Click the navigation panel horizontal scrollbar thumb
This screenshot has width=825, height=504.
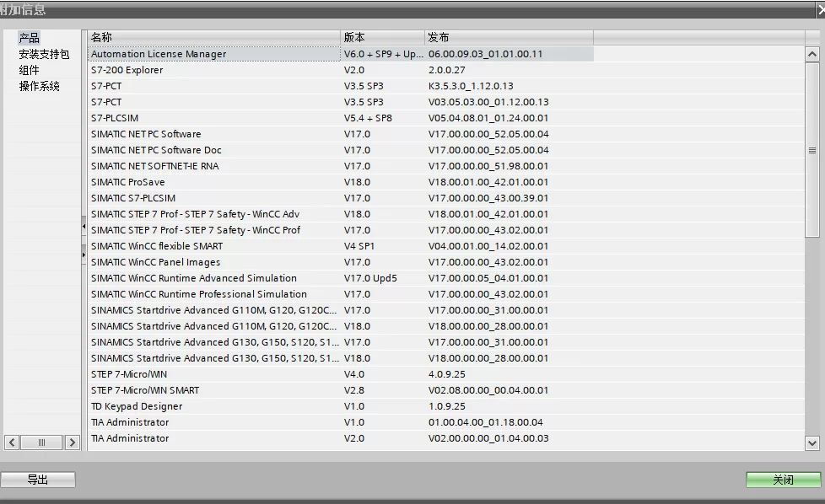tap(41, 442)
